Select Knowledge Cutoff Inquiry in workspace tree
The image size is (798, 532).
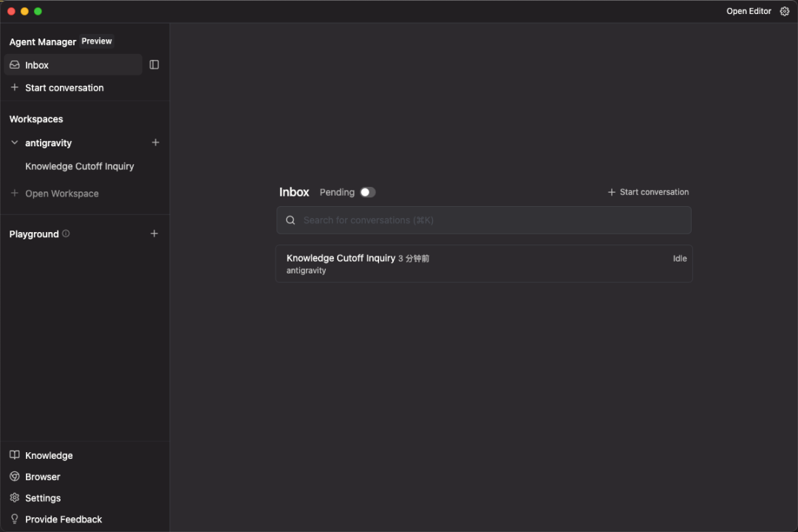80,166
